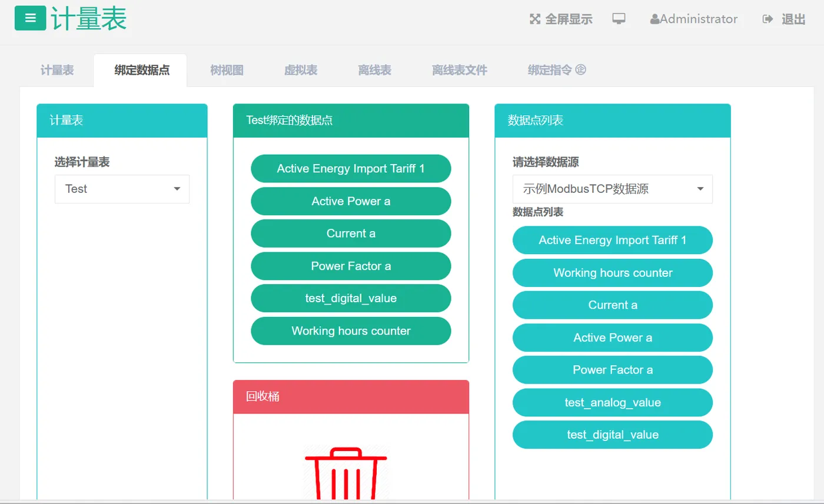The height and width of the screenshot is (504, 824).
Task: Select the Active Power a bound data point
Action: pos(351,201)
